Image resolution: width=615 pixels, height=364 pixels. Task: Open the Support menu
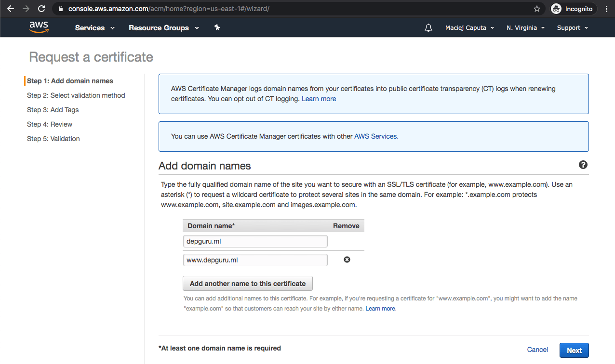[x=572, y=28]
